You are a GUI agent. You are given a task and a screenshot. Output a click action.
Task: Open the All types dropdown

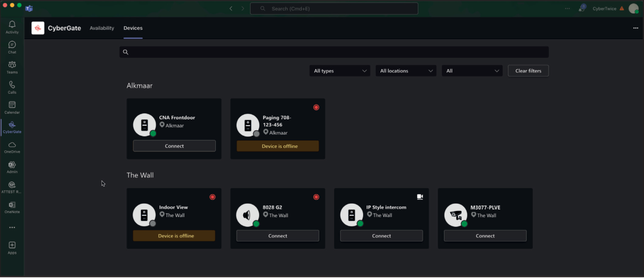pyautogui.click(x=340, y=71)
